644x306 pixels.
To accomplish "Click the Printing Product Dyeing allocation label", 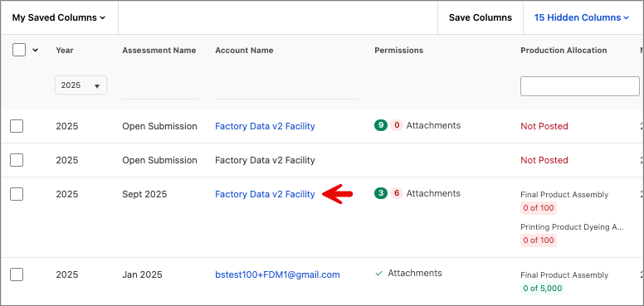I will tap(572, 227).
